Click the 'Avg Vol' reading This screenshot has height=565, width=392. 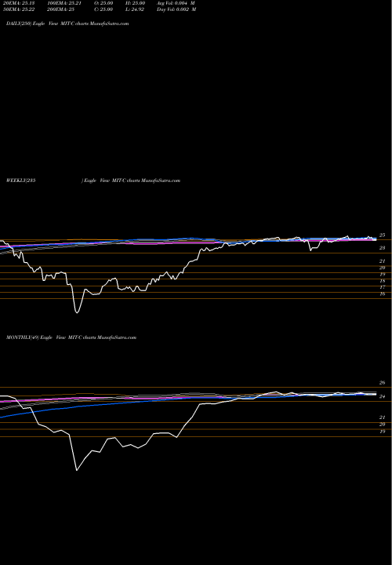[176, 3]
